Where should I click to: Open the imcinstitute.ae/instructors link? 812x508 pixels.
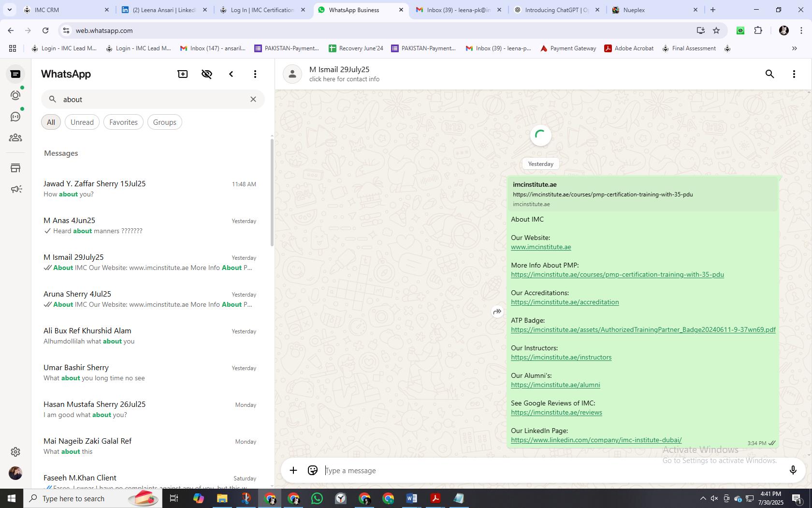(x=561, y=358)
